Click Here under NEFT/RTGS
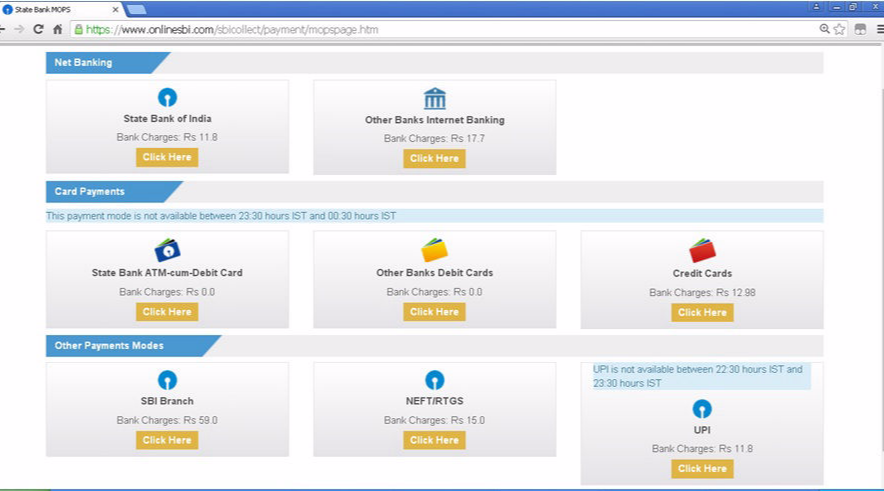 point(434,440)
